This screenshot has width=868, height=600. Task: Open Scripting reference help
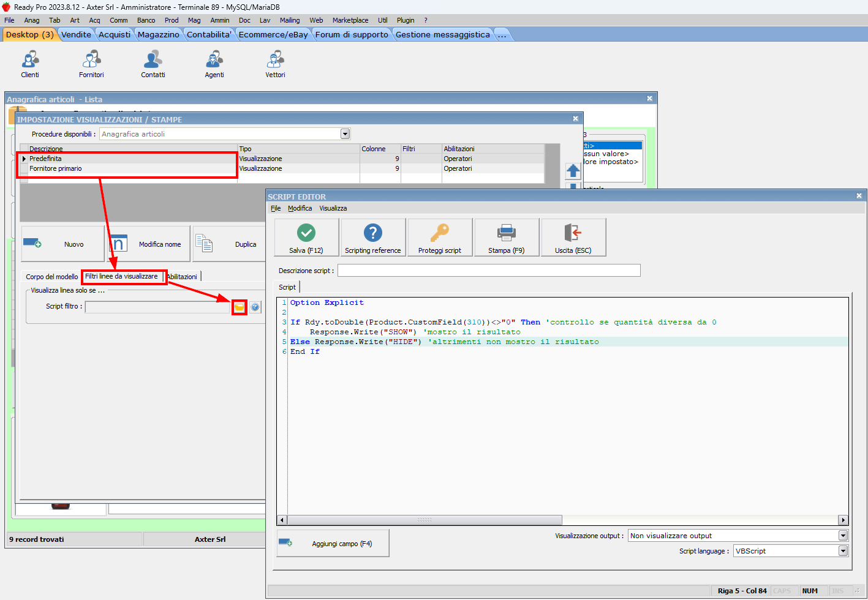pos(373,238)
